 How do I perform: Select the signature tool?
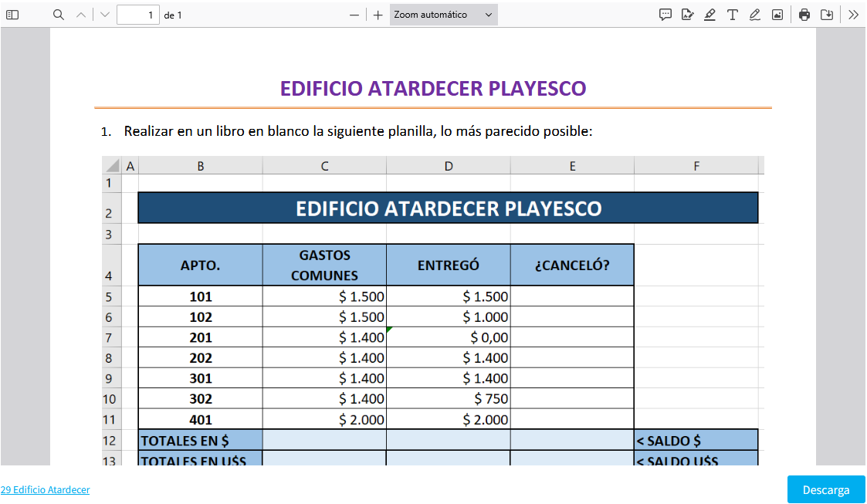(687, 15)
